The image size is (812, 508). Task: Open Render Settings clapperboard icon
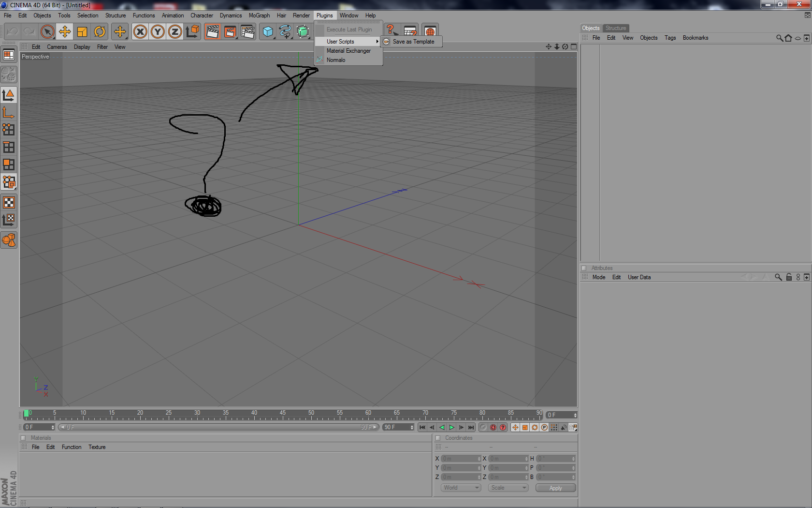pos(247,32)
